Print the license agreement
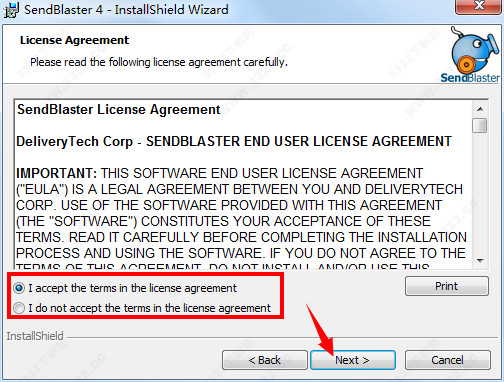 pos(447,286)
